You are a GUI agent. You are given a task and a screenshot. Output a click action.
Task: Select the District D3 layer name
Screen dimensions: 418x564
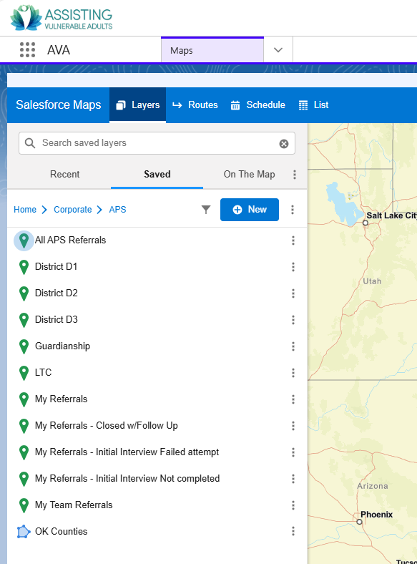click(x=56, y=319)
